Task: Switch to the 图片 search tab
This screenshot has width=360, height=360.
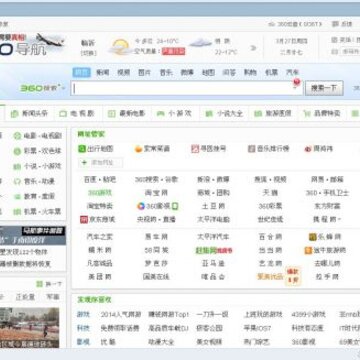Action: point(144,72)
